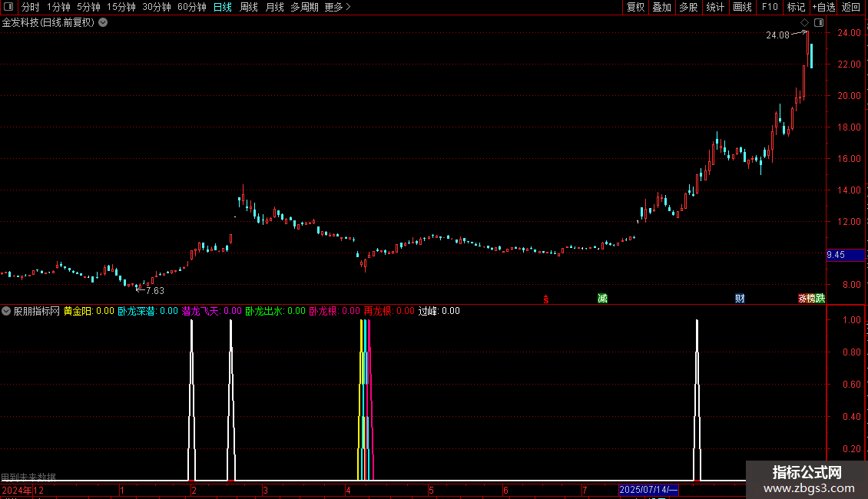The image size is (868, 499).
Task: Click the blue 财 event marker
Action: (x=740, y=298)
